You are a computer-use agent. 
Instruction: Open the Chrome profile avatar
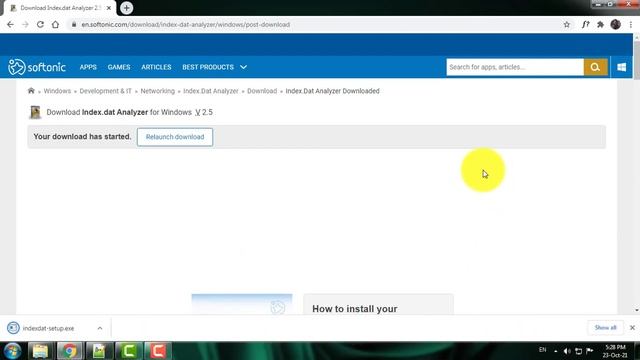(616, 24)
